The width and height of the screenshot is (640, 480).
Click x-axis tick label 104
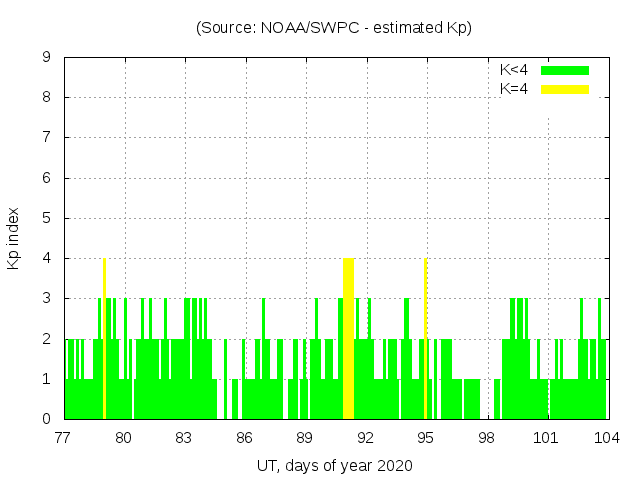[606, 437]
